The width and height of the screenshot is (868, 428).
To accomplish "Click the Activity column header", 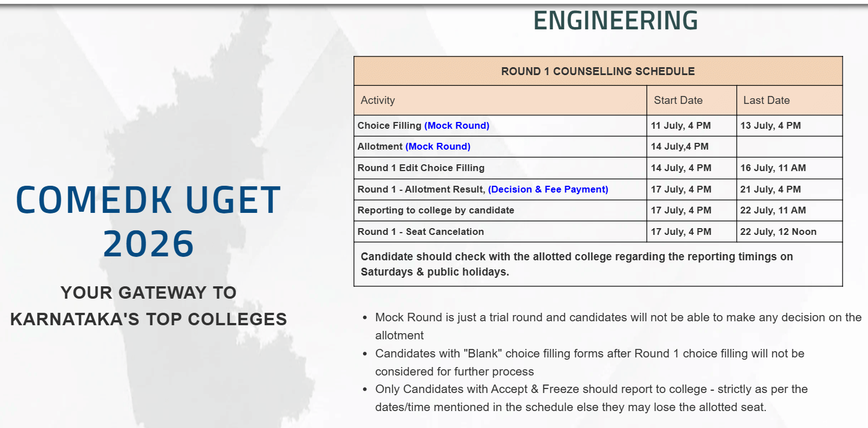I will click(500, 101).
